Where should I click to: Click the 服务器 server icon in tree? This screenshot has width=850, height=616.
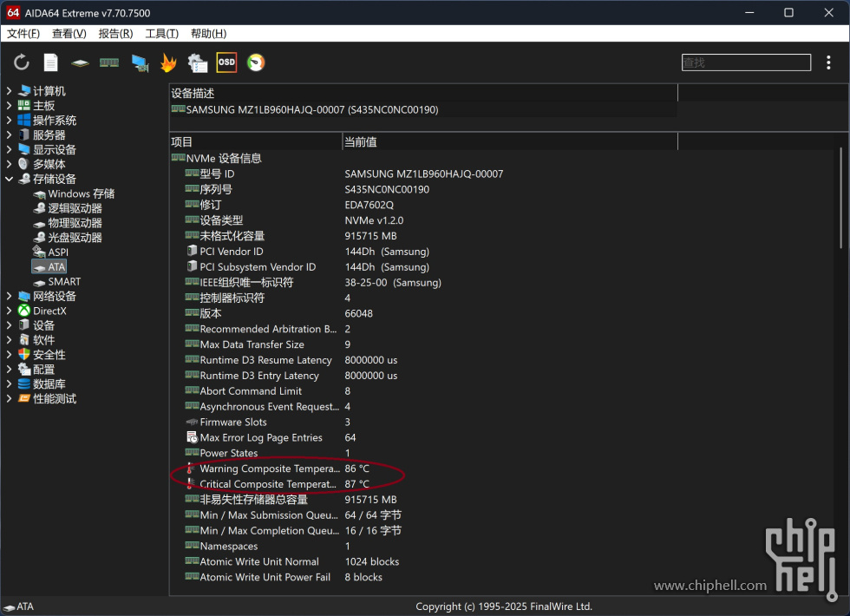coord(24,134)
